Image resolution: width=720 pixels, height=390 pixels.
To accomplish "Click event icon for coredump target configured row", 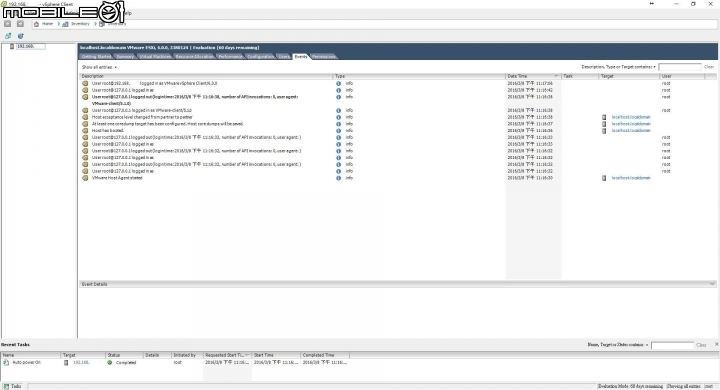I will [85, 124].
